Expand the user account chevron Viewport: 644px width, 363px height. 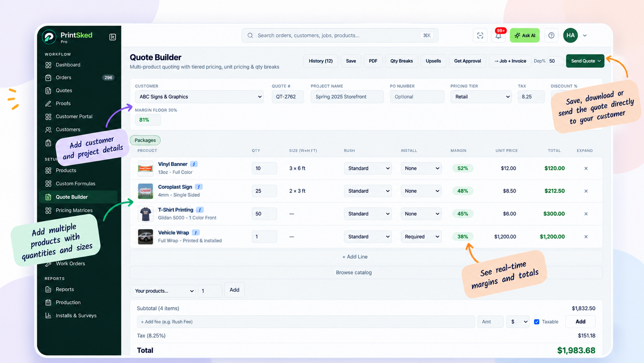(585, 35)
